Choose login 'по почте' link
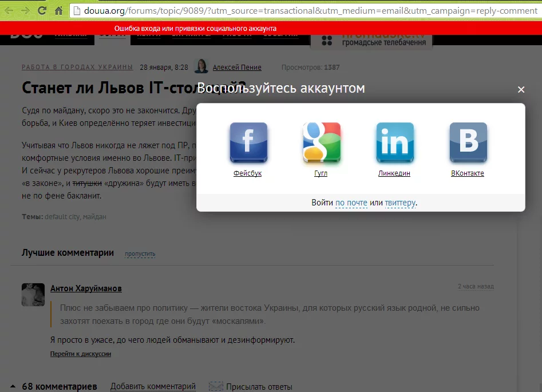 tap(351, 203)
